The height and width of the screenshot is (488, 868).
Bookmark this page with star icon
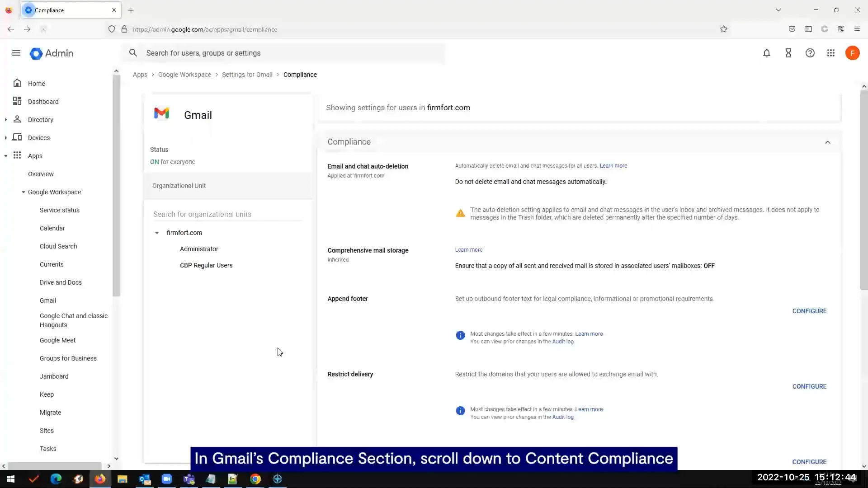pos(724,29)
